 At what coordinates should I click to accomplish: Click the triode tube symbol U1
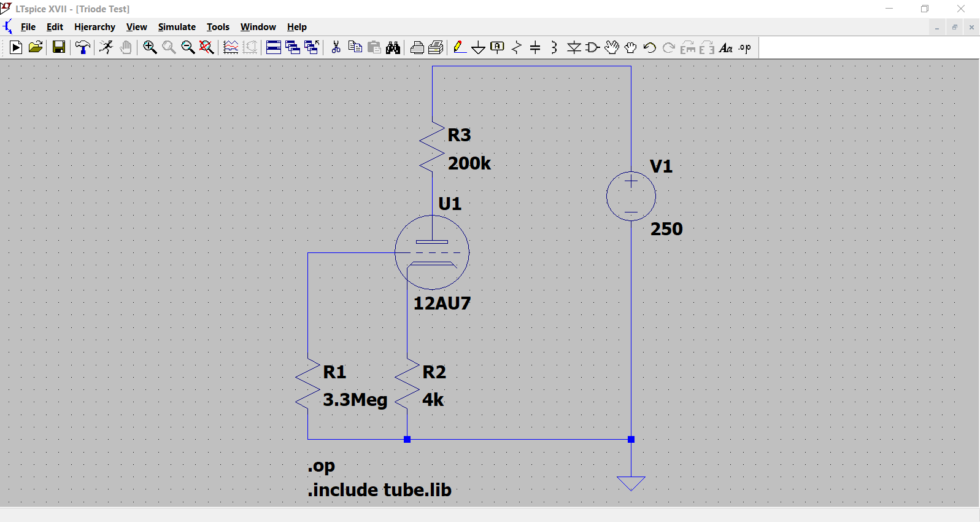[x=432, y=252]
